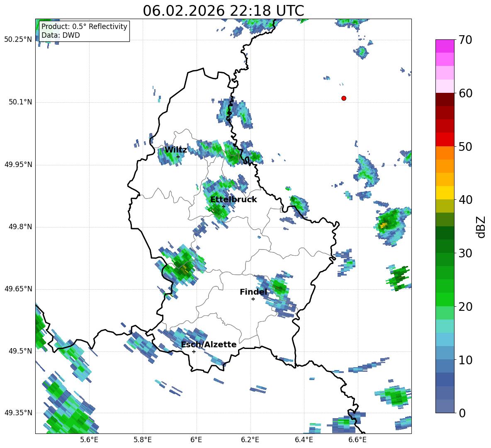Click the Findel city label
The image size is (491, 448).
coord(253,292)
